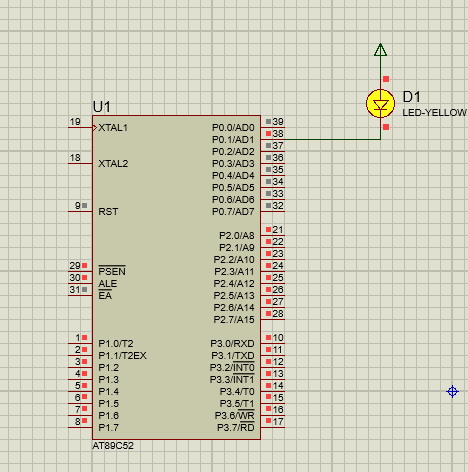Click the P0.3/AD3 pin label
This screenshot has width=468, height=472.
[233, 164]
